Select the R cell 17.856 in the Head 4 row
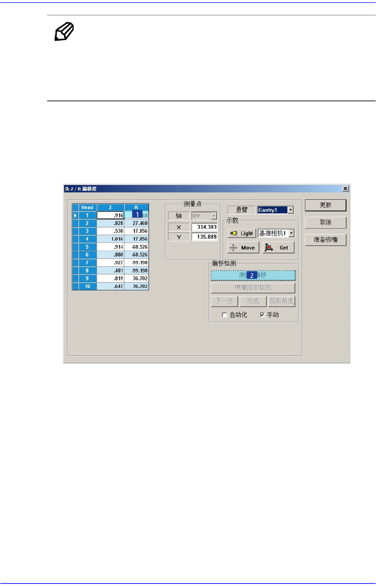This screenshot has width=376, height=588. coord(137,239)
